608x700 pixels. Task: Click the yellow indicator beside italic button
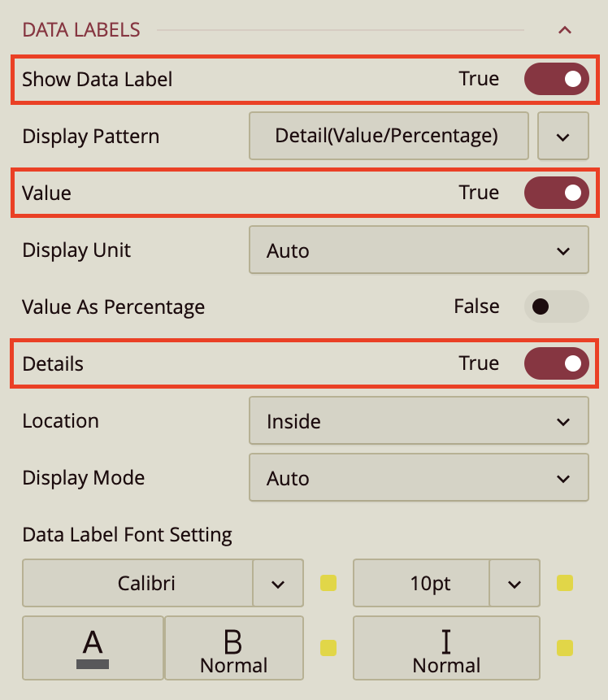coord(565,648)
